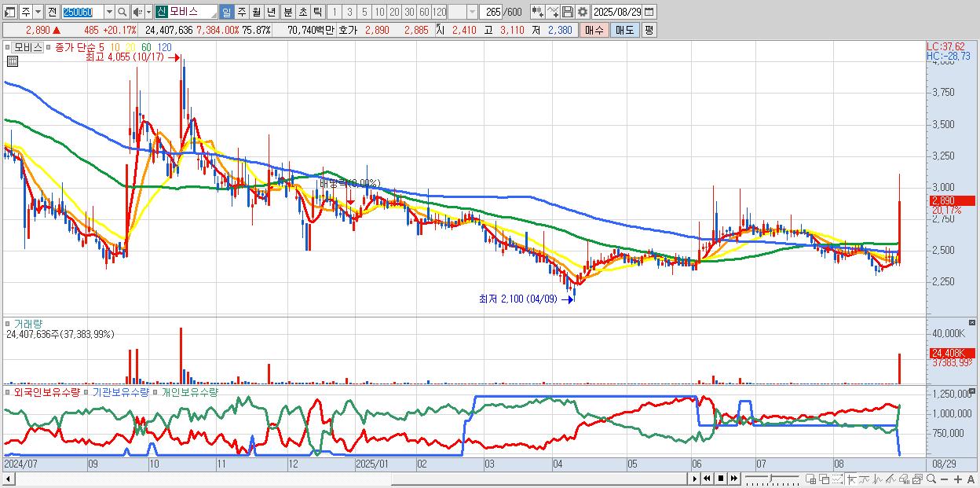
Task: Click the scrollbar right arrow at chart bottom
Action: click(695, 479)
